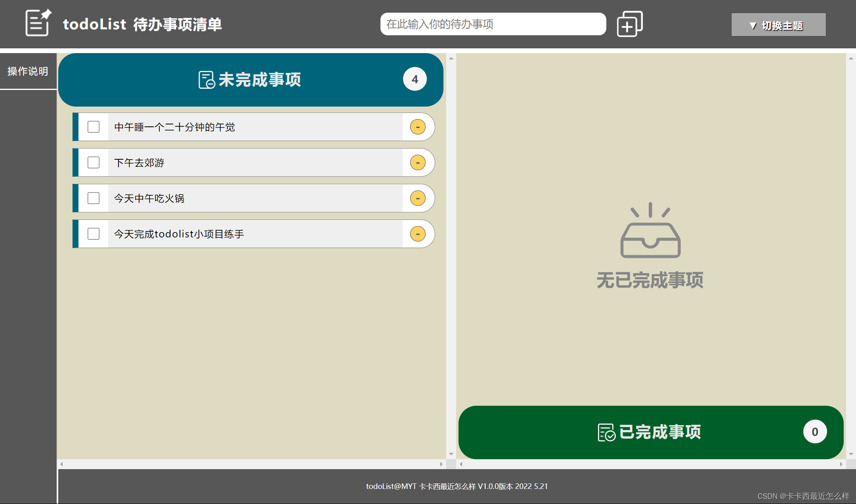This screenshot has width=856, height=504.
Task: Click the todoList app logo icon
Action: coord(38,23)
